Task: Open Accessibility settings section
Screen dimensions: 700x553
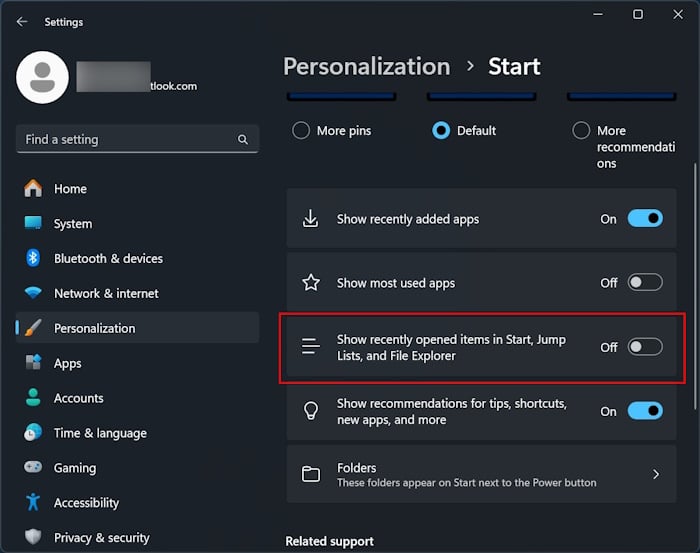Action: pos(138,503)
